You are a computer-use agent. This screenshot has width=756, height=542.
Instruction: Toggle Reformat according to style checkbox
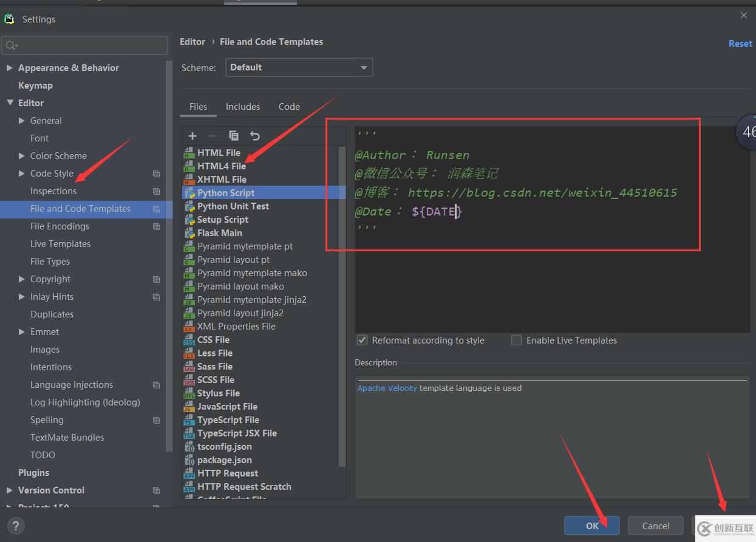363,340
